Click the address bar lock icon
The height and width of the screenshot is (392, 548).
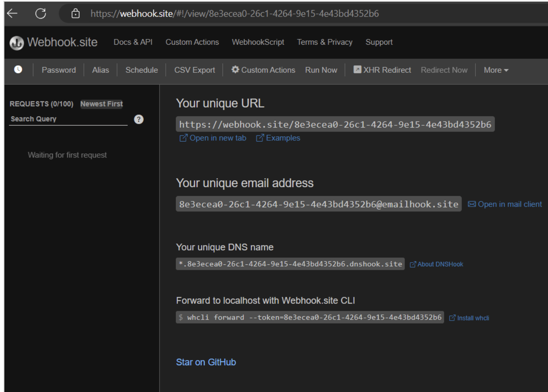point(76,13)
